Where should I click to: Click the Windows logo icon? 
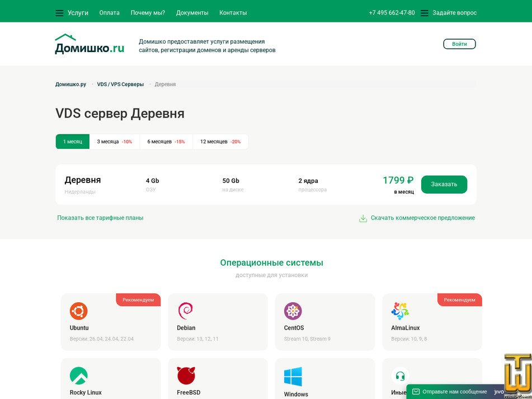coord(293,377)
